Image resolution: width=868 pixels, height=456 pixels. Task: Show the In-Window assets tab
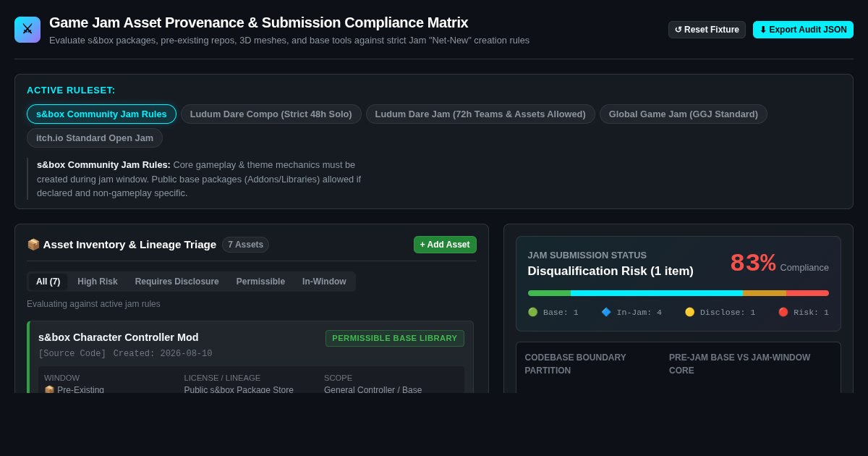(x=324, y=282)
